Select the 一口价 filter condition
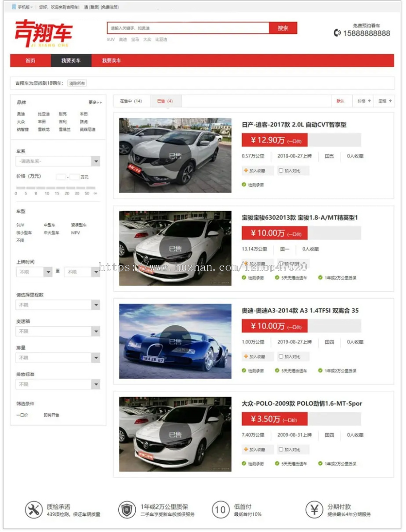Image resolution: width=406 pixels, height=532 pixels. point(22,415)
